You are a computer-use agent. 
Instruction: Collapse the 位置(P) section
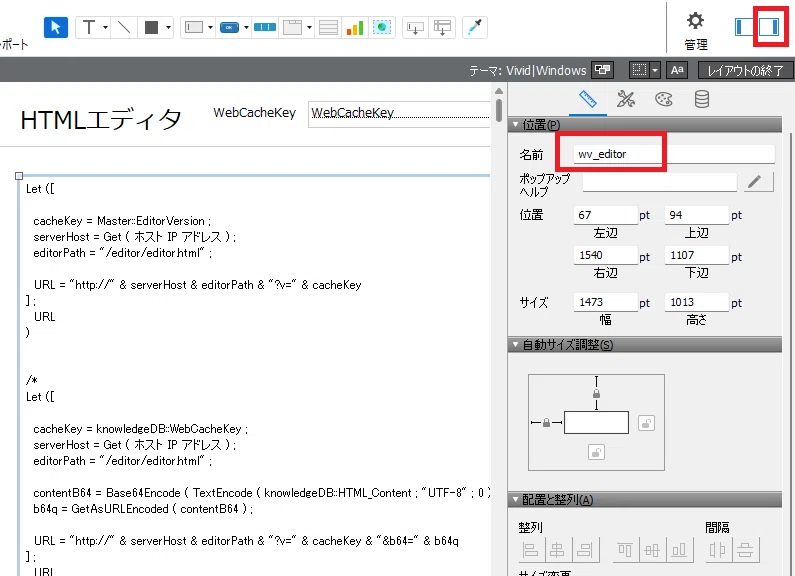(516, 125)
